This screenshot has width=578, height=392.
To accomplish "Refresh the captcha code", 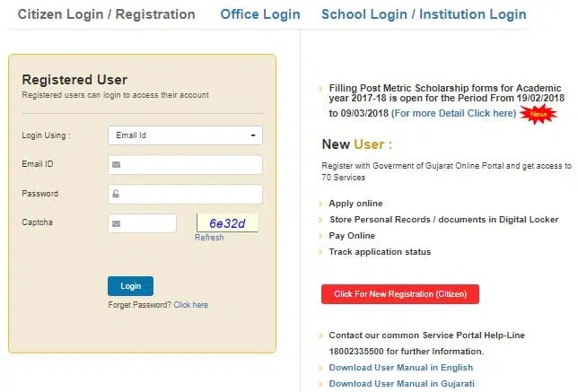I will tap(209, 238).
